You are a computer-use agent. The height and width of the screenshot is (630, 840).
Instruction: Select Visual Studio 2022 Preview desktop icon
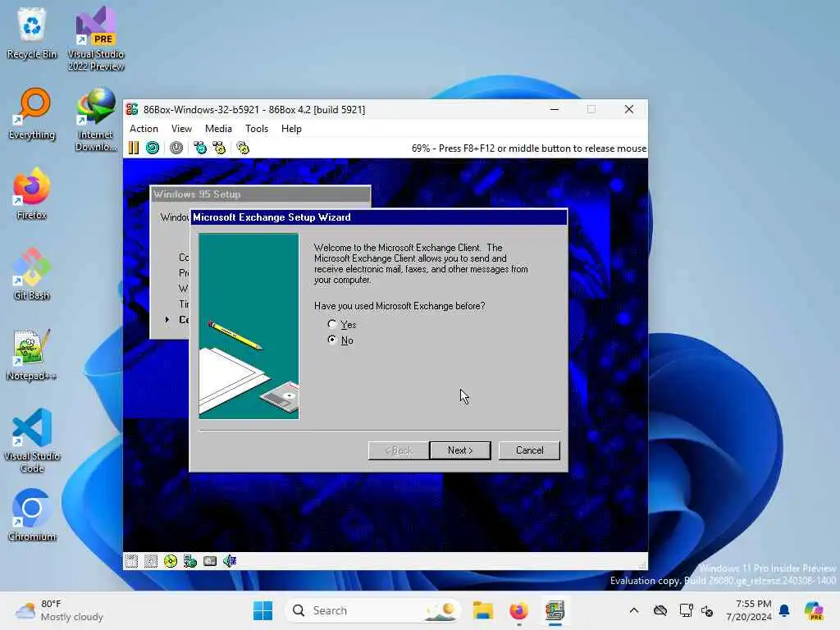pyautogui.click(x=96, y=39)
